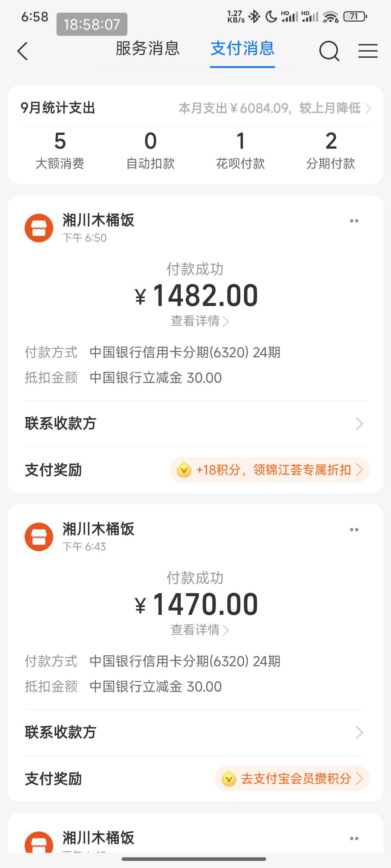This screenshot has height=868, width=391.
Task: Tap the back arrow icon
Action: coord(22,51)
